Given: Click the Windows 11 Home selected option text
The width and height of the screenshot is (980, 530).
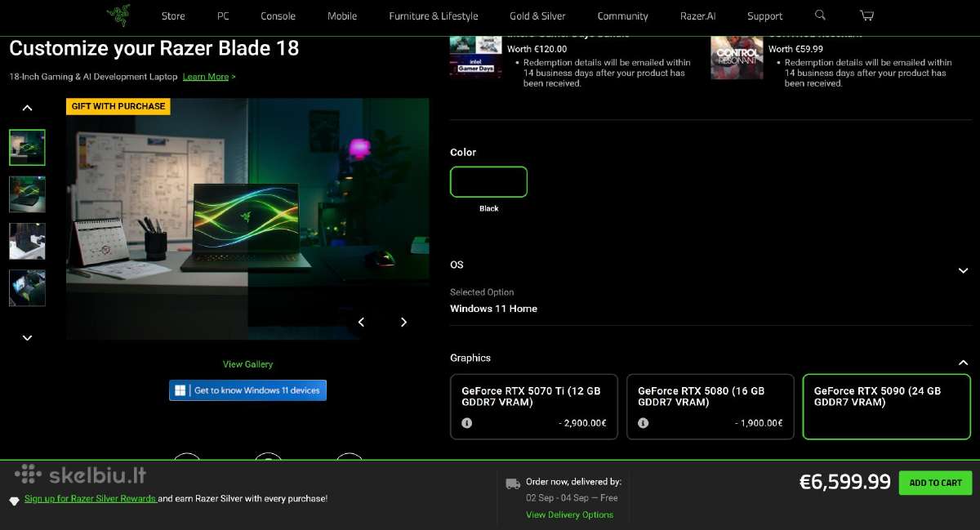Looking at the screenshot, I should click(x=493, y=309).
